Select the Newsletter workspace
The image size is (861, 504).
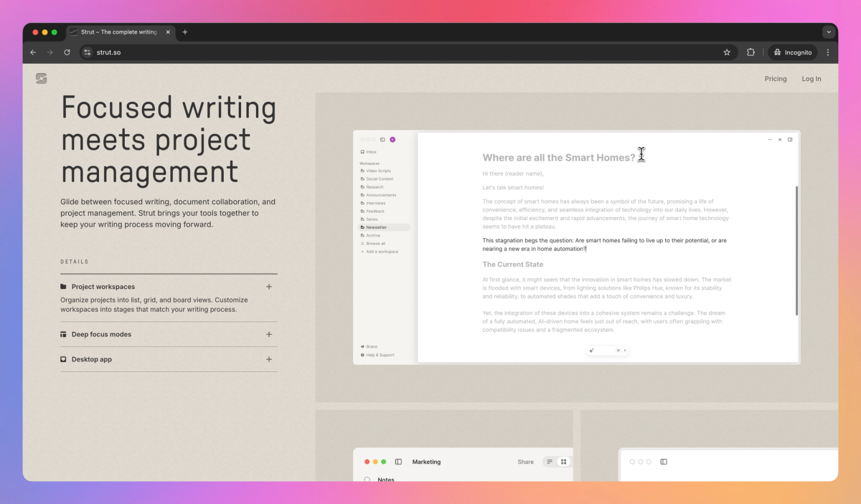[385, 227]
